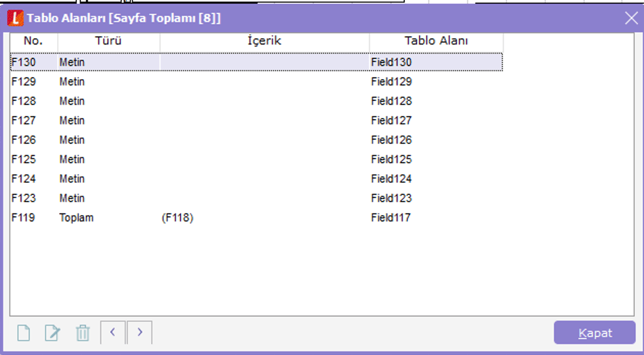Go to previous page with left arrow

(x=113, y=332)
